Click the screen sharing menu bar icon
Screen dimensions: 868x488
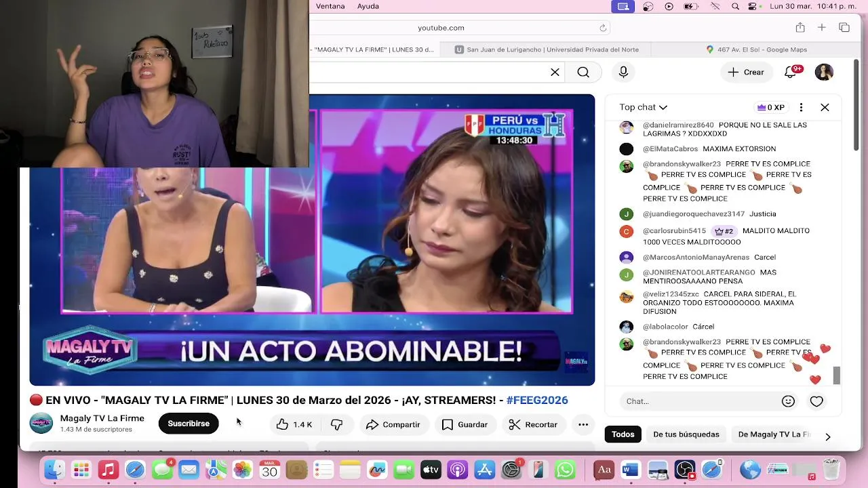click(x=623, y=6)
